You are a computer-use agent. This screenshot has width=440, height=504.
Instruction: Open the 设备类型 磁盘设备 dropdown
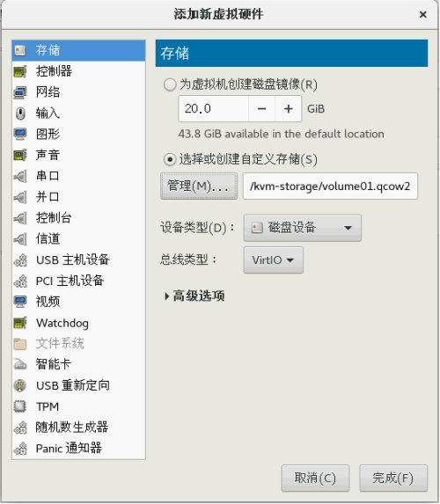click(303, 228)
